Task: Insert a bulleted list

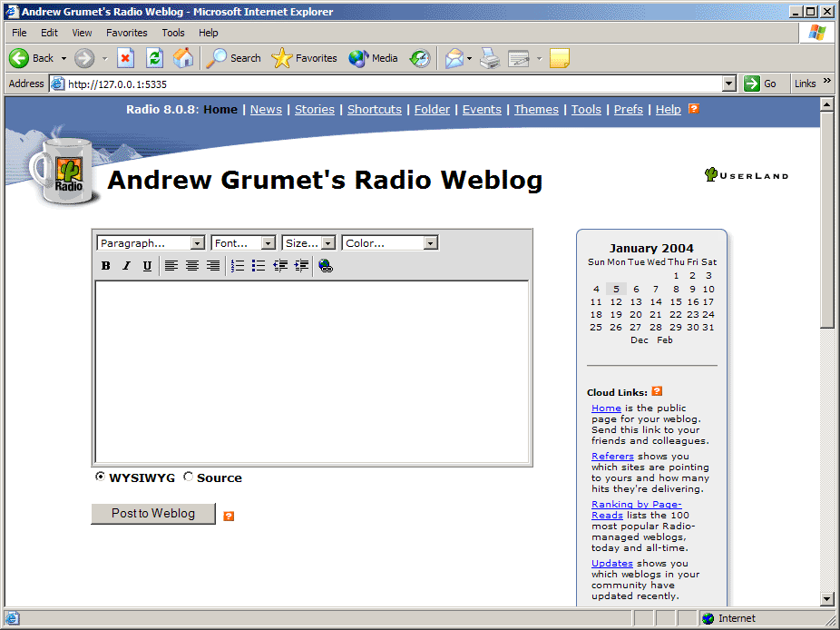Action: [x=259, y=265]
